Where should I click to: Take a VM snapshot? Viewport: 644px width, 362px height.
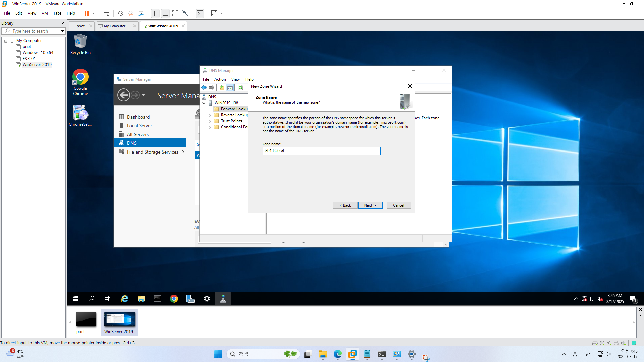coord(120,13)
